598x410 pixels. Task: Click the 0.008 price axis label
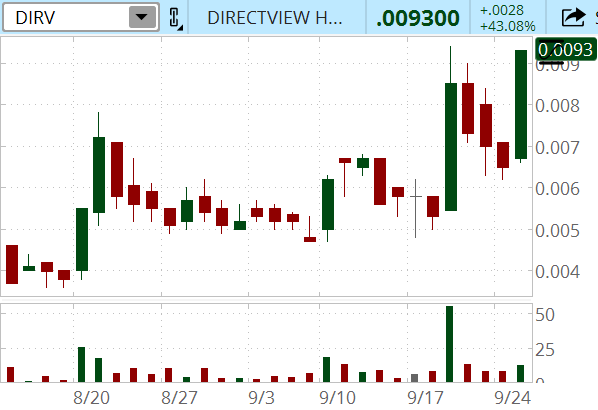point(557,106)
